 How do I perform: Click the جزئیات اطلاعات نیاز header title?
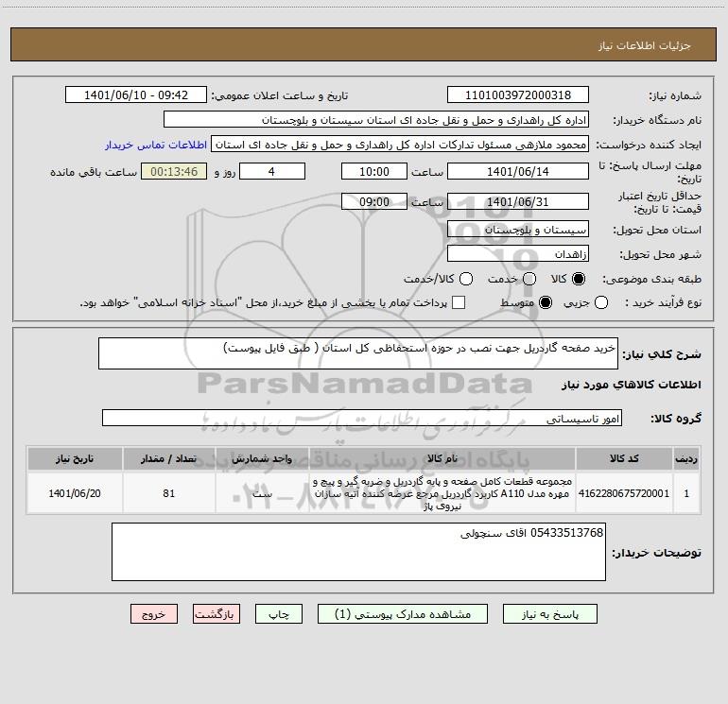point(645,45)
